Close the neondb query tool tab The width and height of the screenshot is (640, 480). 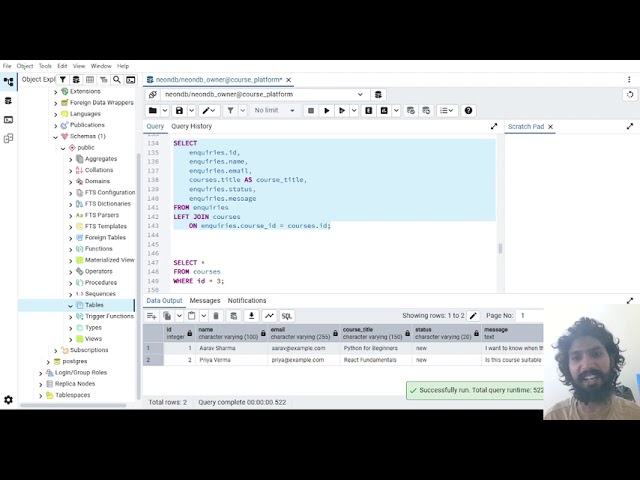pyautogui.click(x=289, y=80)
